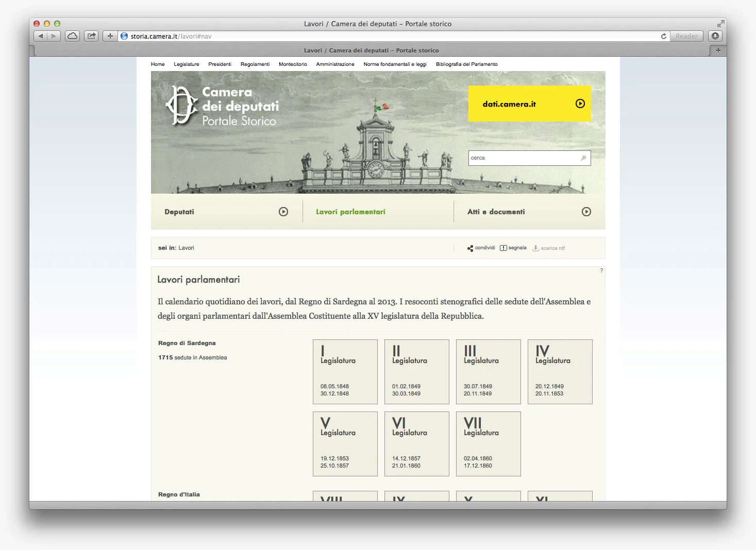The width and height of the screenshot is (756, 550).
Task: Click the magnifier search icon
Action: pyautogui.click(x=583, y=158)
